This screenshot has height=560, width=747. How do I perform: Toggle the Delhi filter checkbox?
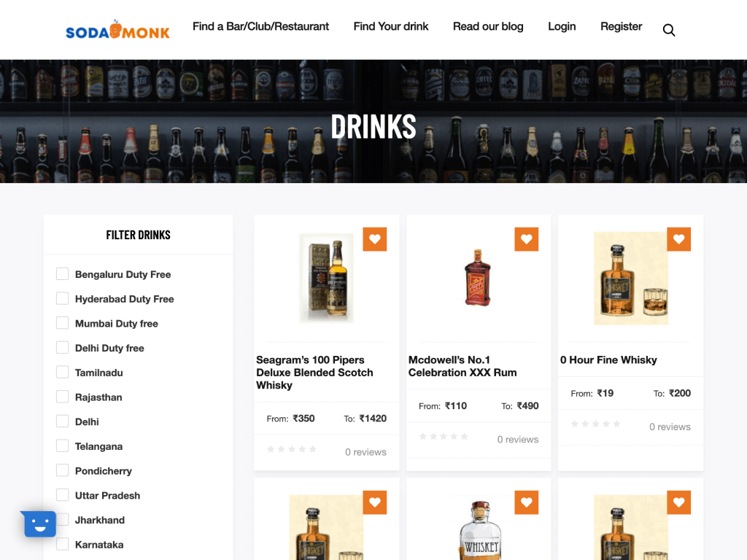[x=63, y=421]
